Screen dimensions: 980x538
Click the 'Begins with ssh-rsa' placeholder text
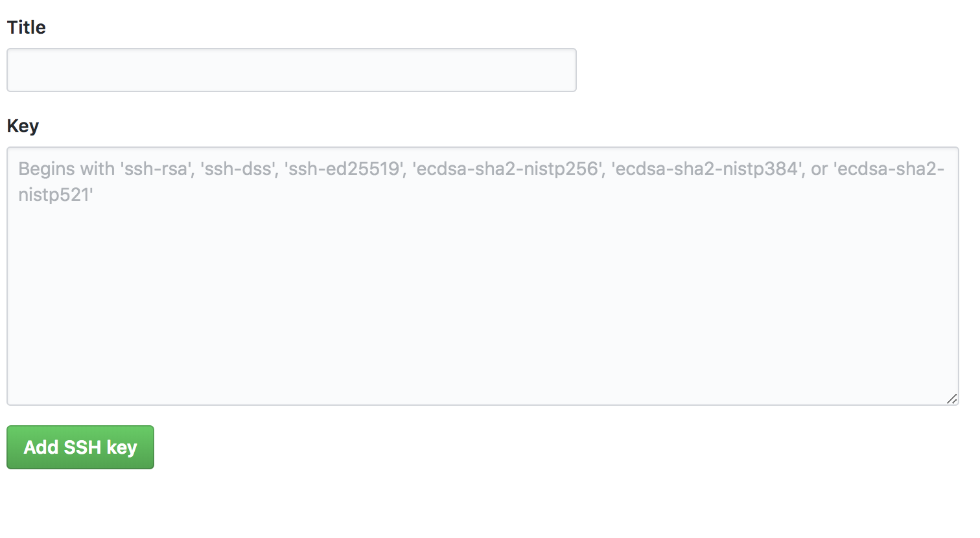pyautogui.click(x=105, y=169)
